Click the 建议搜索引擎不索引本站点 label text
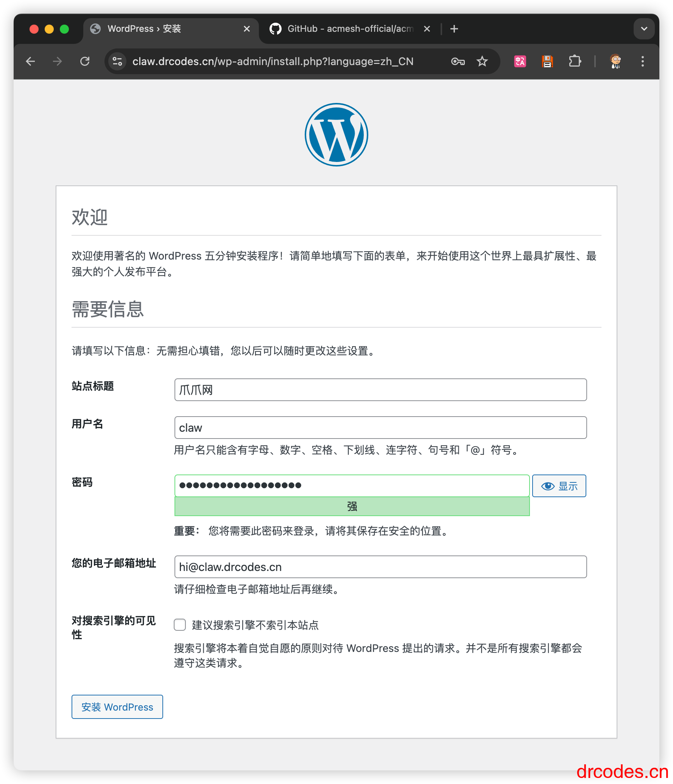Image resolution: width=673 pixels, height=784 pixels. 255,625
